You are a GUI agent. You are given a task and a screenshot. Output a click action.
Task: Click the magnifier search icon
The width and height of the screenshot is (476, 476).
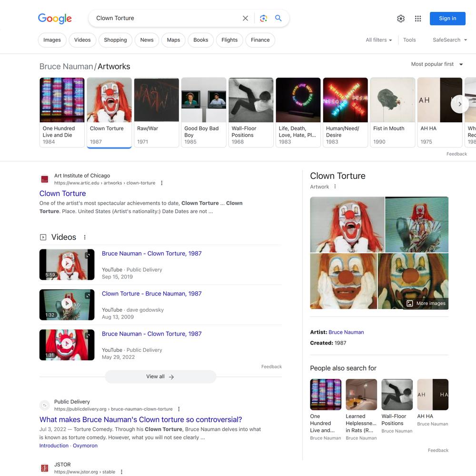278,18
